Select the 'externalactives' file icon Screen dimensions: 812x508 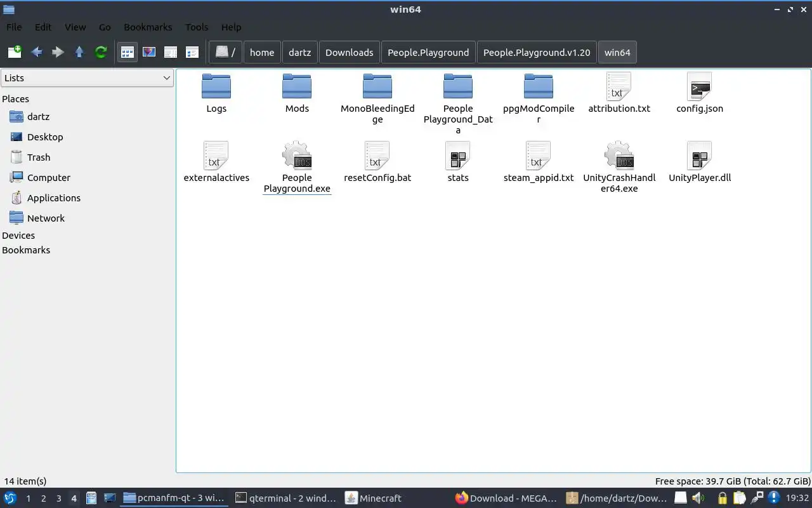216,155
